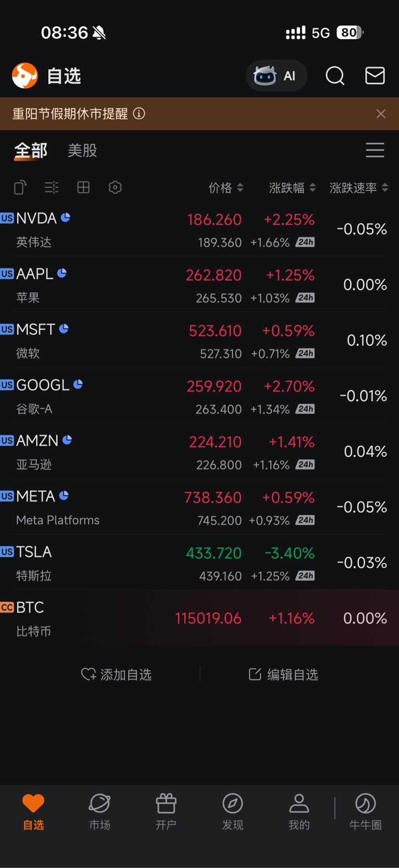Screen dimensions: 399x868
Task: Switch to grid view icon
Action: [x=83, y=187]
